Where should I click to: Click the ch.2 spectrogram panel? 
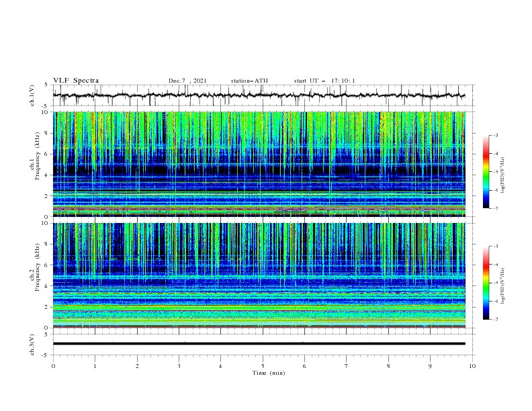(259, 275)
